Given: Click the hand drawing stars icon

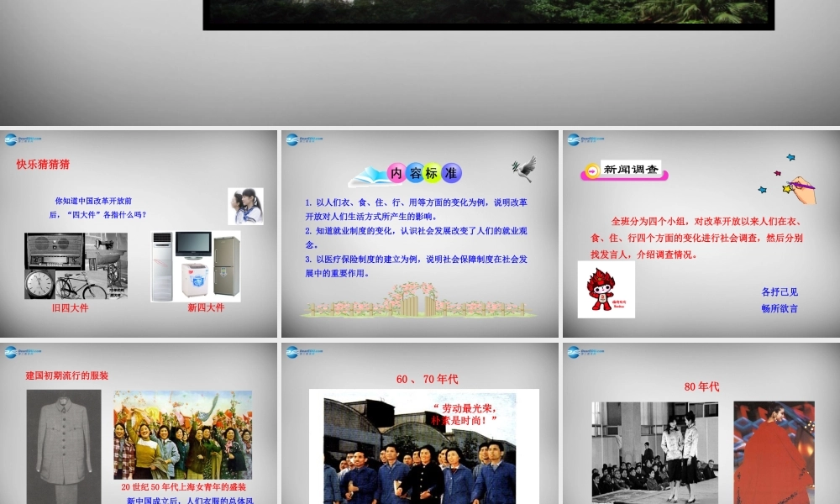Looking at the screenshot, I should click(x=788, y=180).
